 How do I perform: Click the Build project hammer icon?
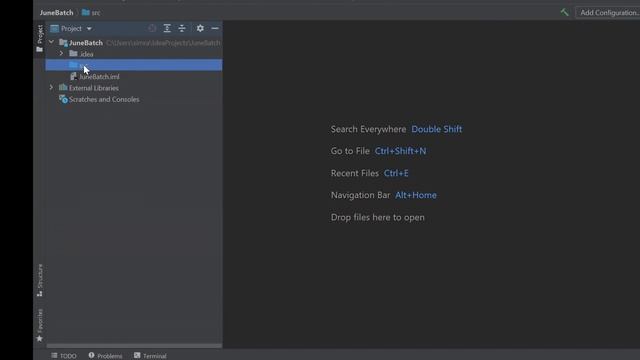[564, 13]
